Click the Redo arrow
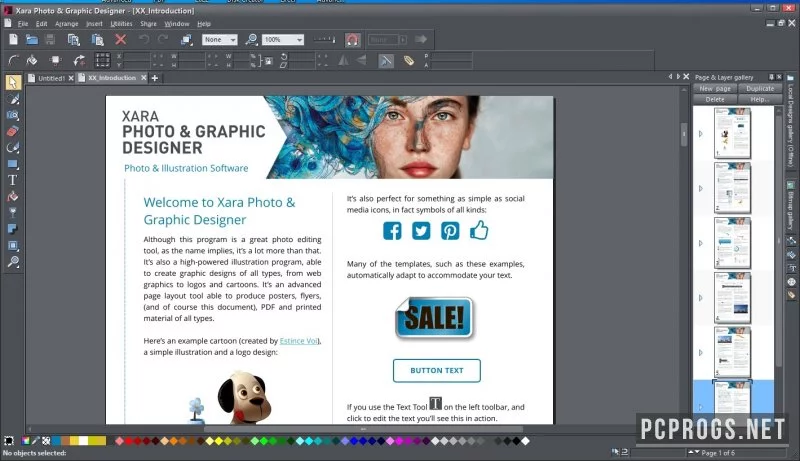The image size is (800, 461). coord(163,39)
